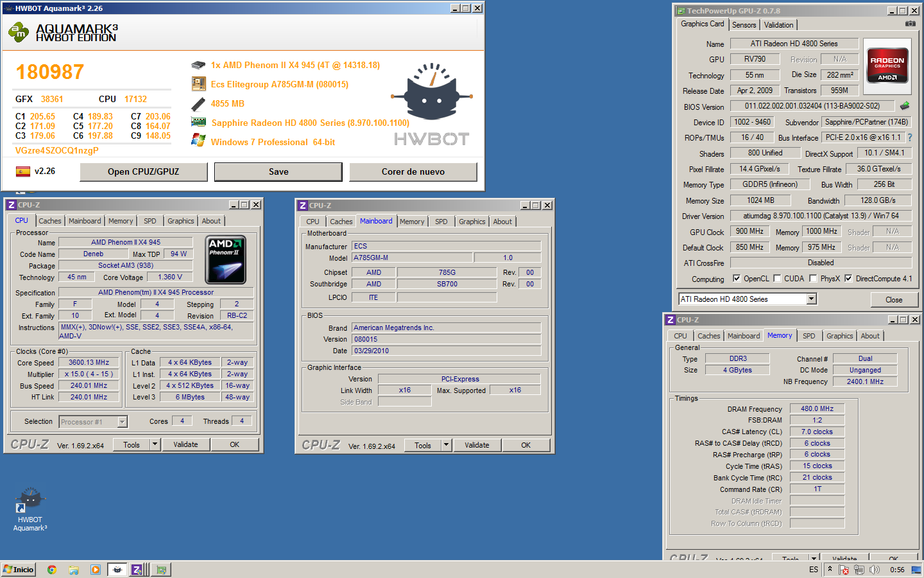924x578 pixels.
Task: Switch to GPU-Z via its taskbar icon
Action: click(161, 570)
